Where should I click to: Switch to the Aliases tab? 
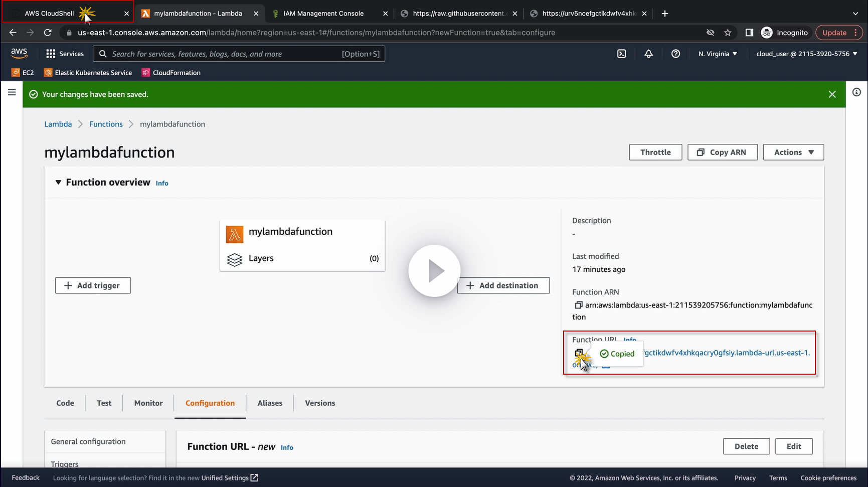coord(270,403)
